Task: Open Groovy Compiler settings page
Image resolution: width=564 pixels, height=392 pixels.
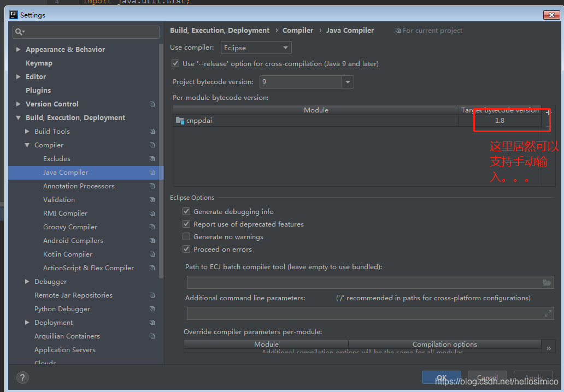Action: [70, 227]
